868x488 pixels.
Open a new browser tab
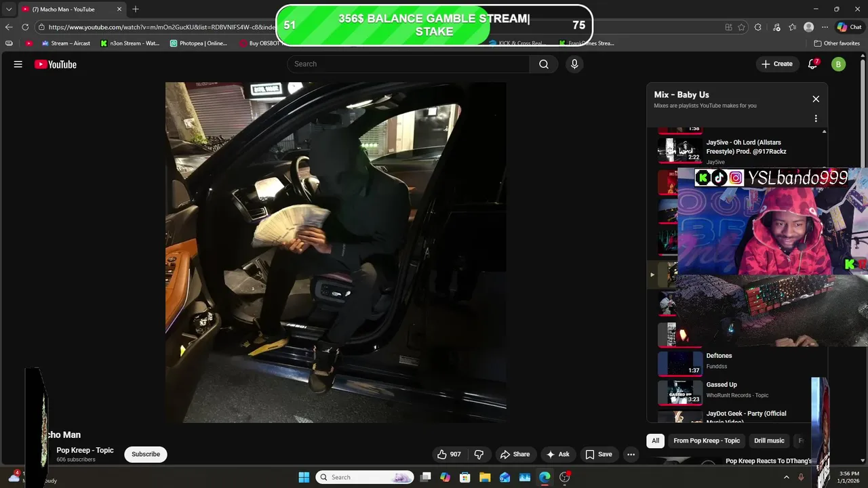click(x=136, y=9)
